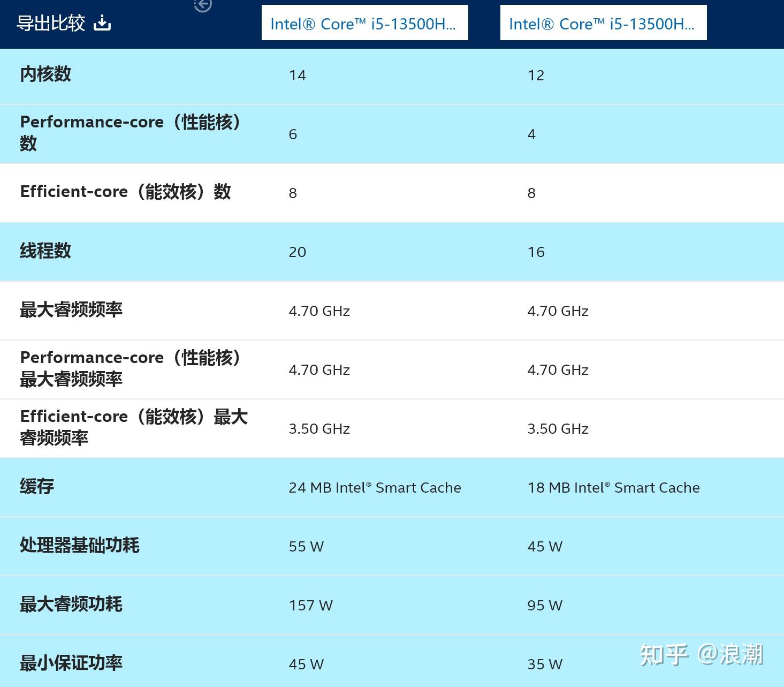Image resolution: width=784 pixels, height=687 pixels.
Task: Select the 线程数 row label
Action: pos(45,252)
